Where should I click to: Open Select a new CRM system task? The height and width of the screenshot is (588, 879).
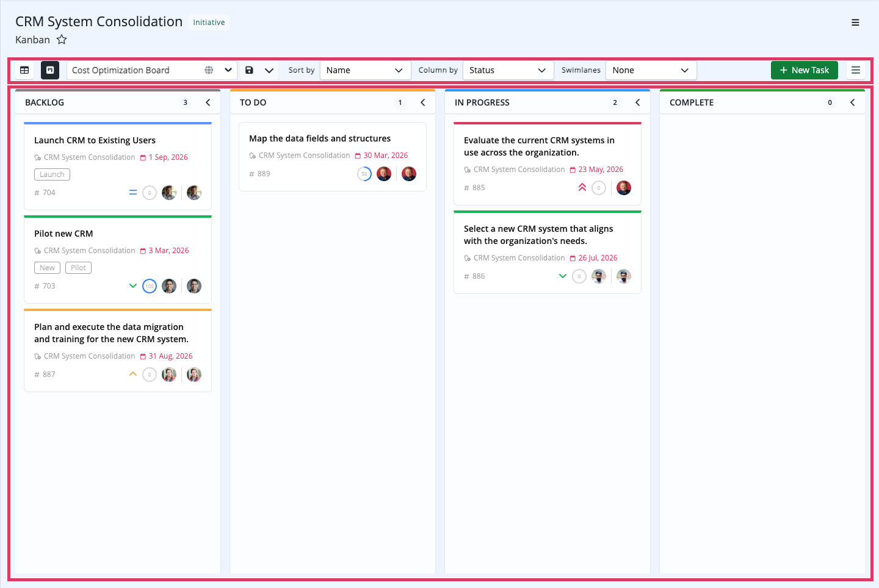click(538, 235)
